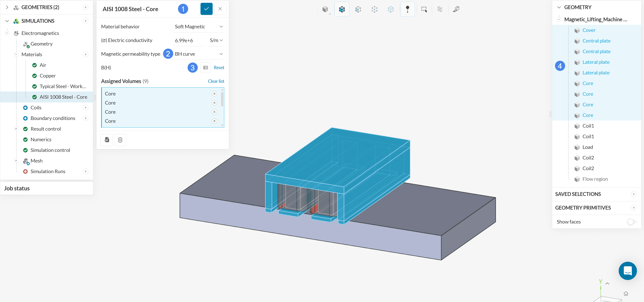Select the face selection mode icon
The width and height of the screenshot is (644, 302).
click(x=358, y=9)
